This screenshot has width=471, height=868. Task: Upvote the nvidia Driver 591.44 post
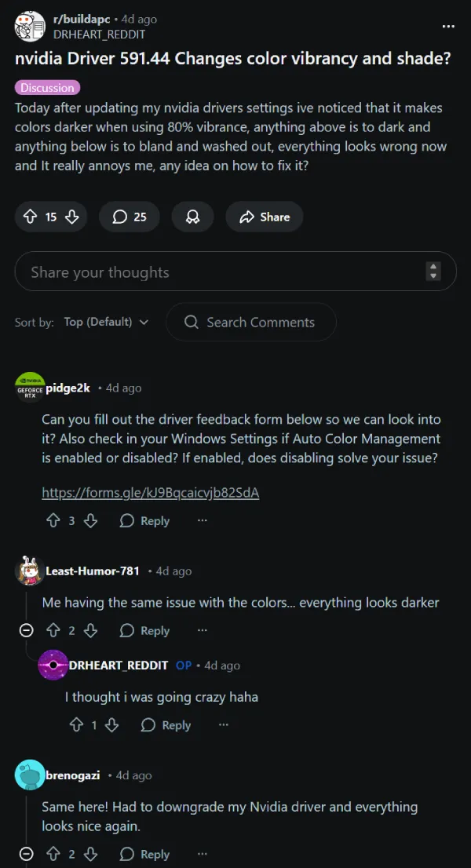31,217
